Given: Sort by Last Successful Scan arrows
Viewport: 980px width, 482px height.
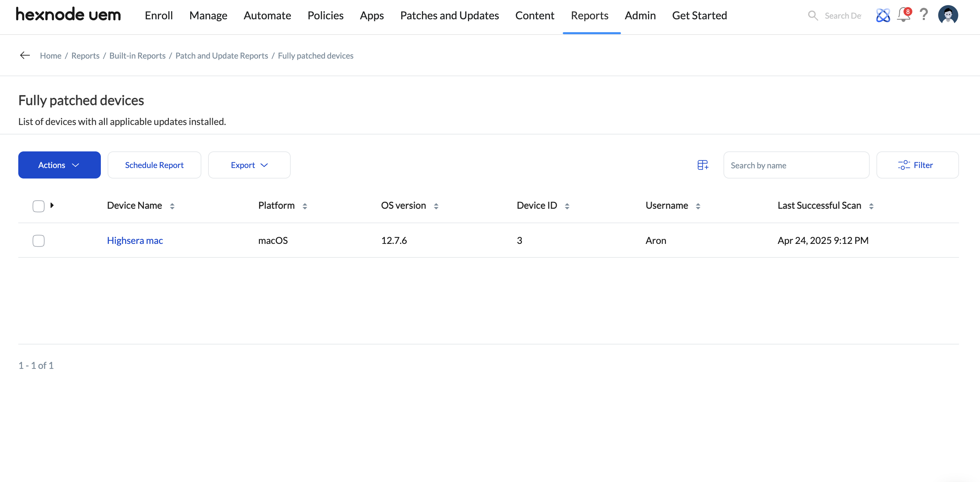Looking at the screenshot, I should [871, 206].
